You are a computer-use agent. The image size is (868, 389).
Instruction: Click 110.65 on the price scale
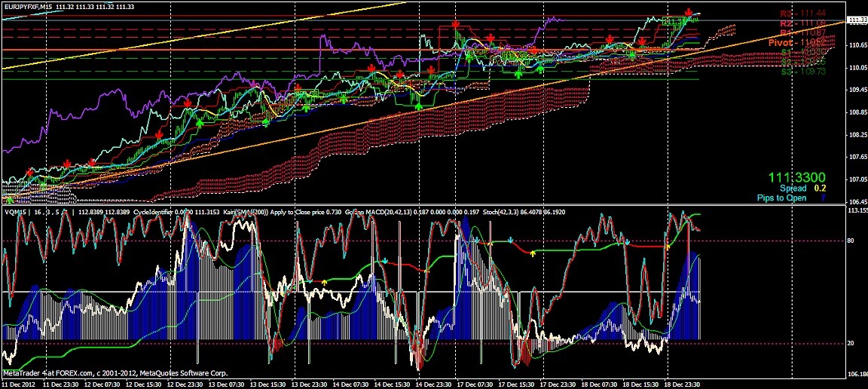pos(859,45)
